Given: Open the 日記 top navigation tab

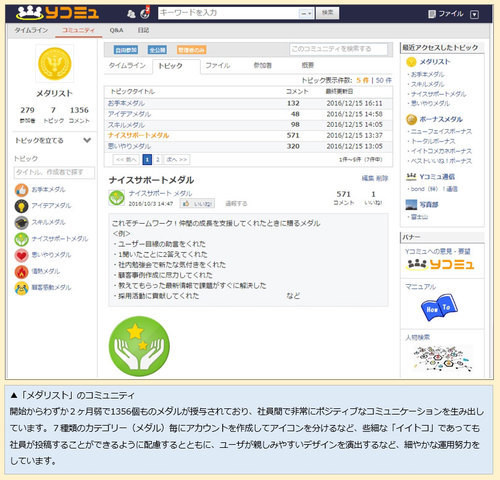Looking at the screenshot, I should [x=143, y=30].
